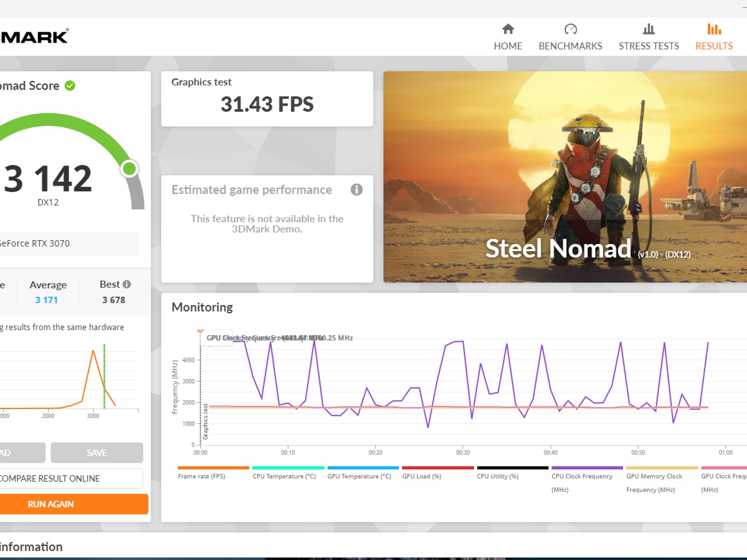Toggle the CPU Clock Frequency legend series
The image size is (747, 560).
pos(587,479)
